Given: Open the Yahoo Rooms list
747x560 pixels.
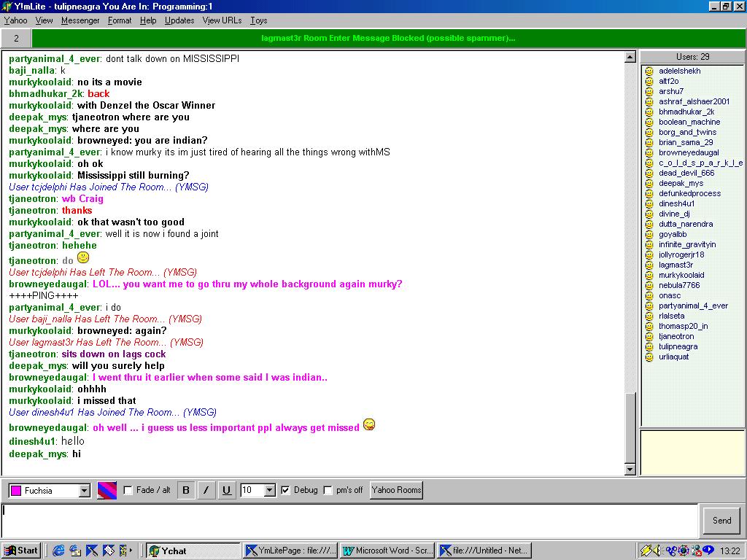Looking at the screenshot, I should (396, 490).
